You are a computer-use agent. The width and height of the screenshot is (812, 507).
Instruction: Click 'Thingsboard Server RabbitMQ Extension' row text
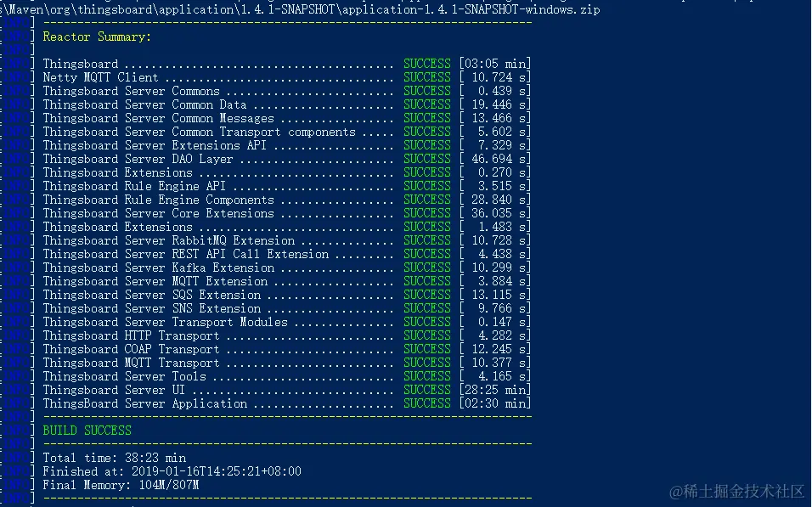point(169,240)
